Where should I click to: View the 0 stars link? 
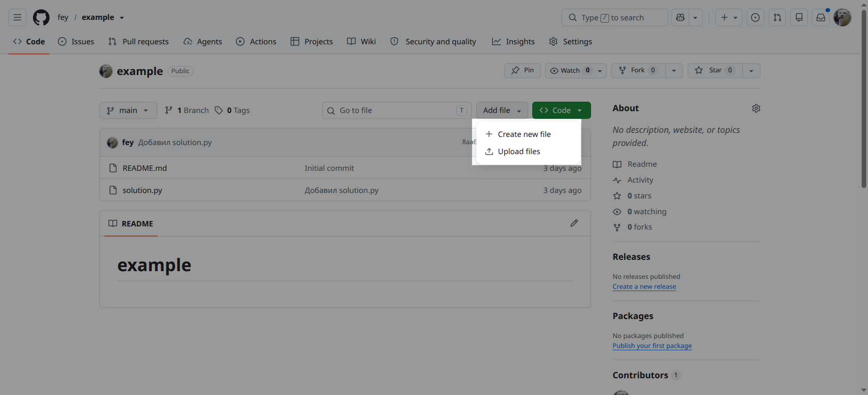(x=632, y=196)
